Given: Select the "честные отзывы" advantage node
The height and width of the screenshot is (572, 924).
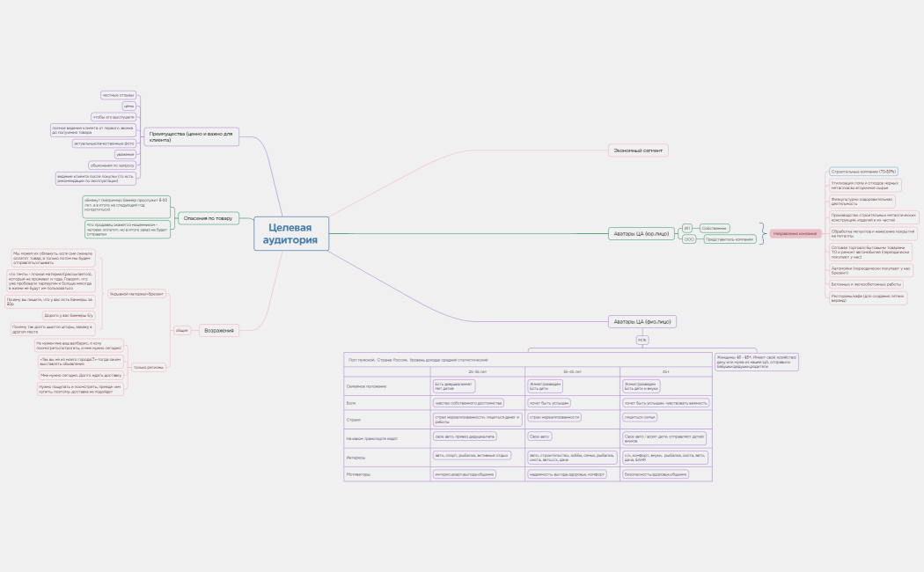Looking at the screenshot, I should pos(118,94).
